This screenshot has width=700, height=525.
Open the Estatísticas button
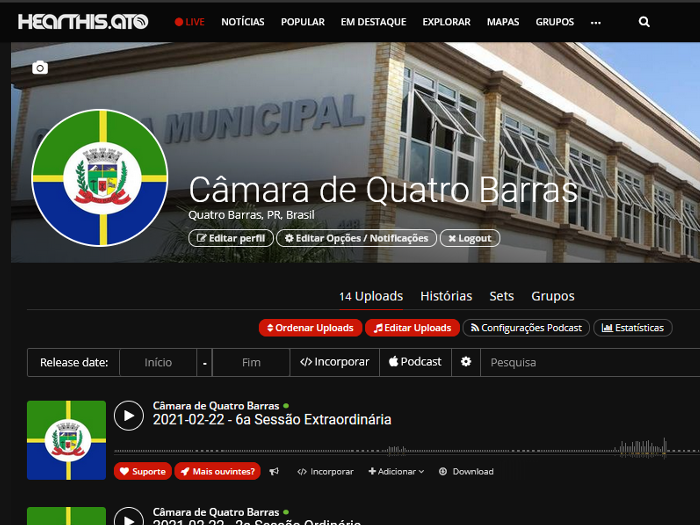pyautogui.click(x=633, y=328)
